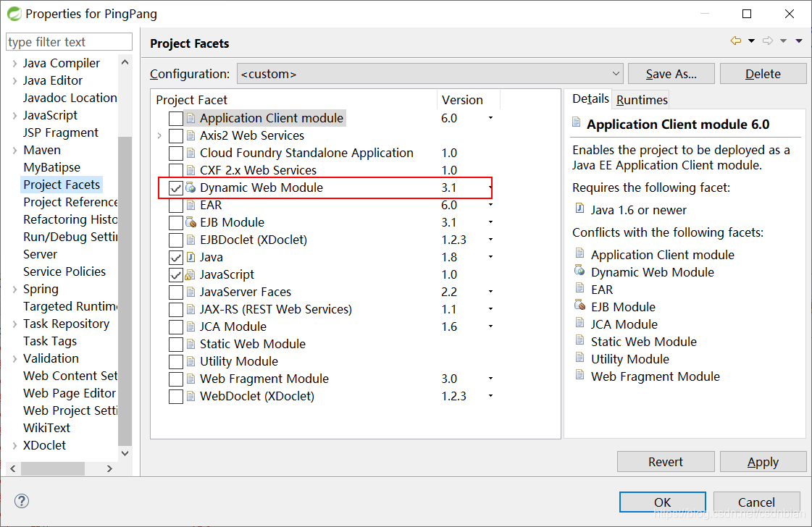Screen dimensions: 812x527
Task: Click the Application Client module facet icon
Action: (x=191, y=118)
